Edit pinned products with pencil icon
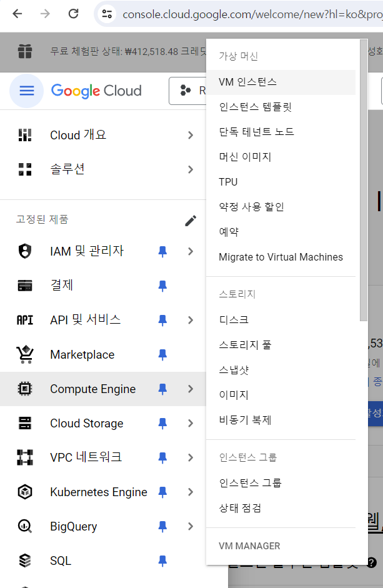The image size is (383, 588). (x=191, y=221)
